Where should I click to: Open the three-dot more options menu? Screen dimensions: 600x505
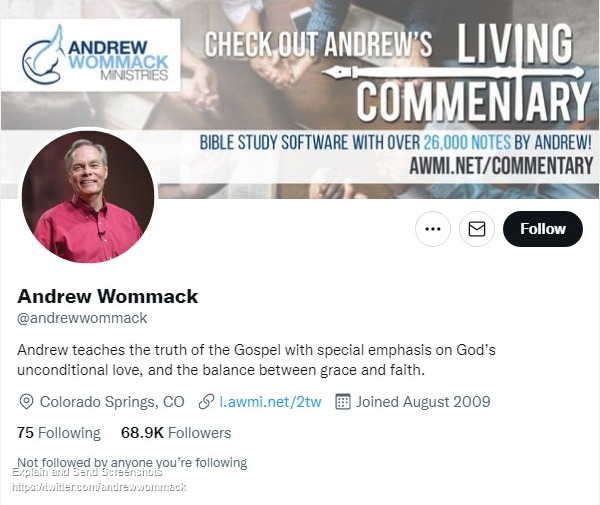coord(433,229)
